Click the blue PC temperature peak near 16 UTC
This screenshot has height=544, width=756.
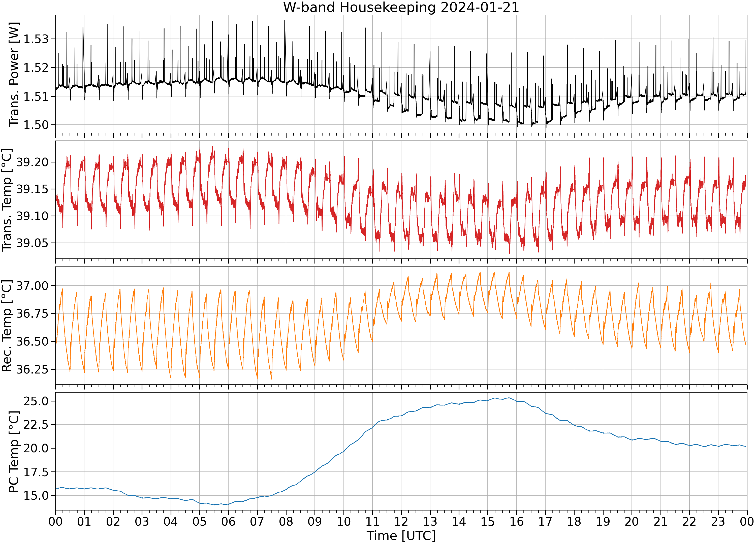(x=508, y=398)
